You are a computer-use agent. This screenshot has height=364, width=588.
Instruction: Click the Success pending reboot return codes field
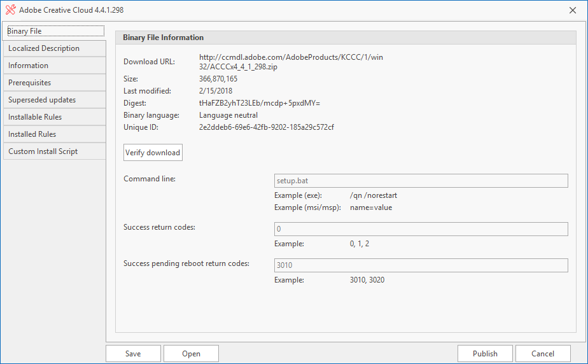(x=421, y=265)
